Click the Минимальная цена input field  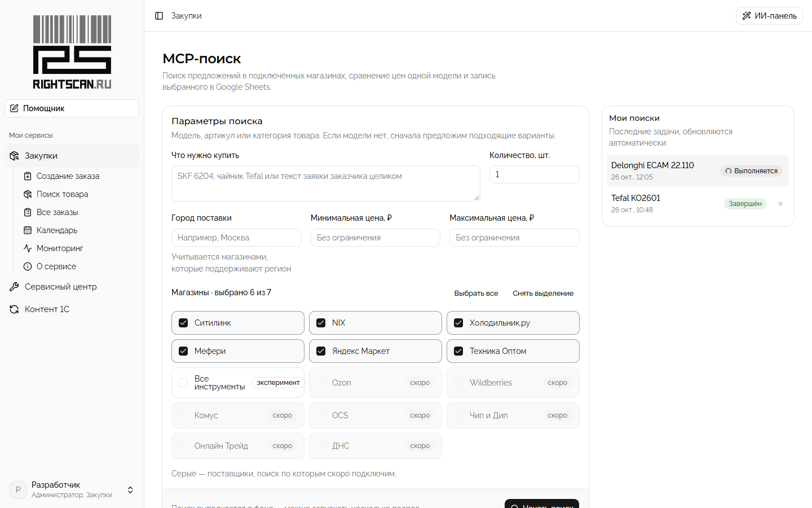(x=376, y=238)
